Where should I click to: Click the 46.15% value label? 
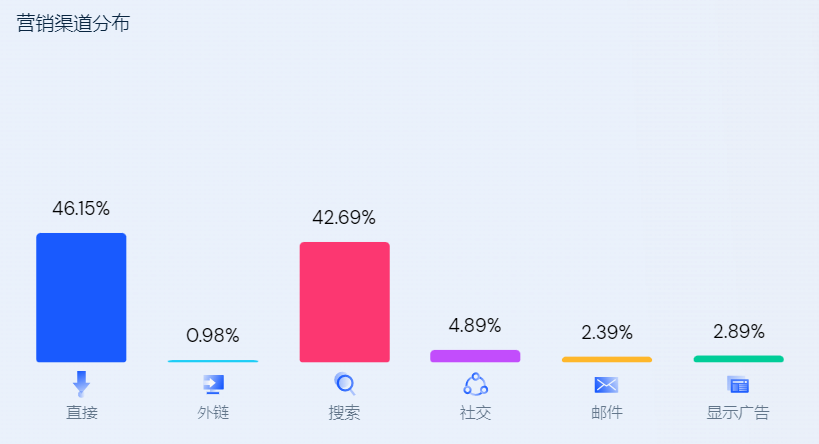click(x=81, y=209)
